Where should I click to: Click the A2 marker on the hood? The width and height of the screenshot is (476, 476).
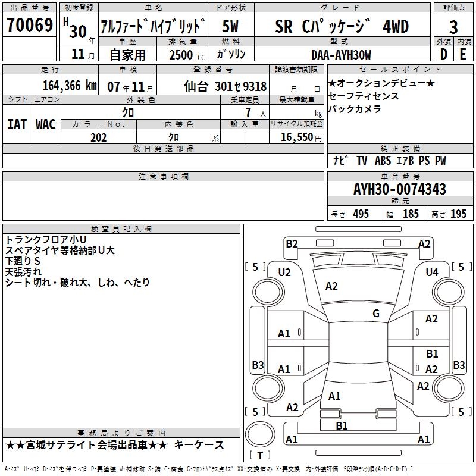tap(332, 286)
